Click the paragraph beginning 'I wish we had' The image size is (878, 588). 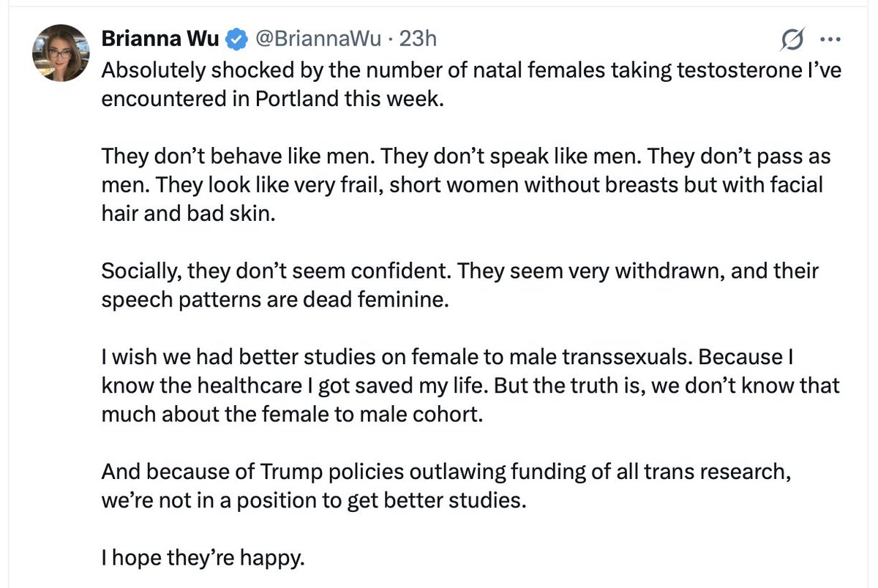click(470, 386)
